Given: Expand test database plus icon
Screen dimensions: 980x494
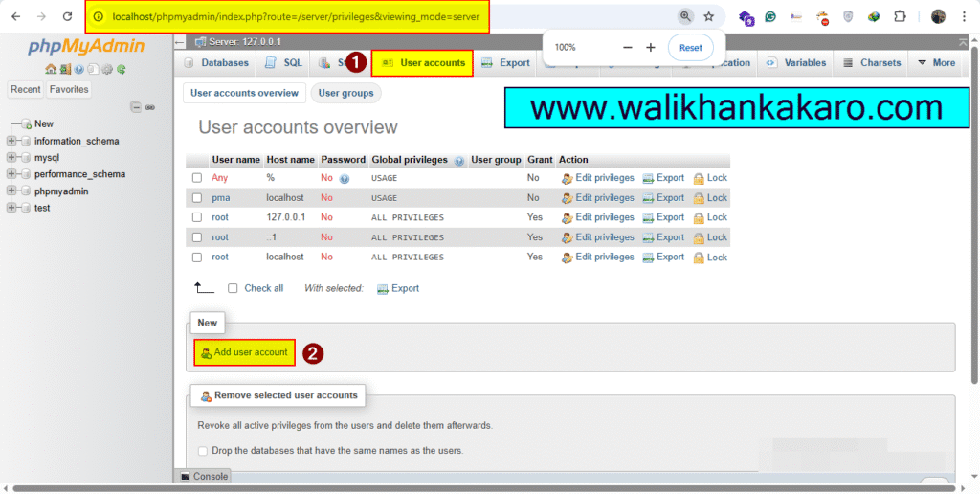Looking at the screenshot, I should click(x=11, y=209).
